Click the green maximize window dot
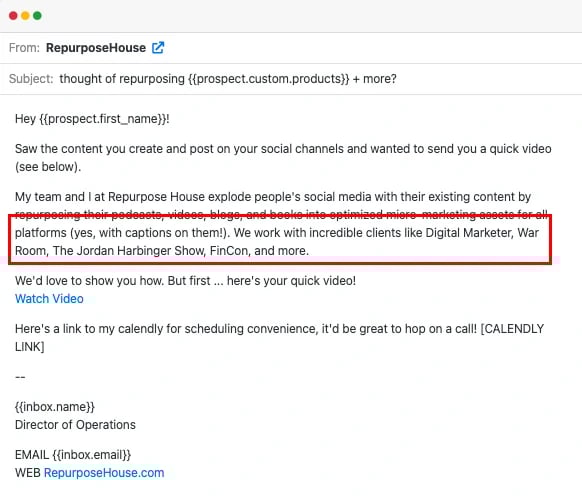The width and height of the screenshot is (582, 499). (37, 16)
